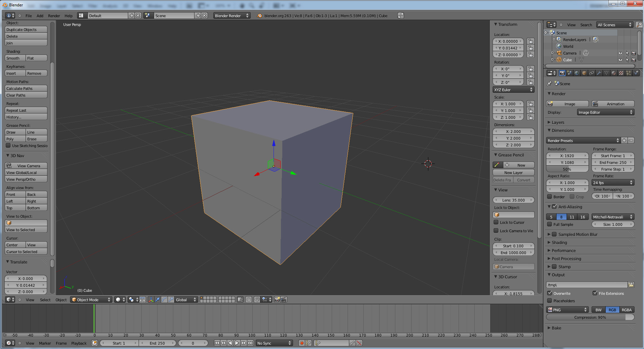The image size is (644, 349).
Task: Click the outliner search magnifier icon
Action: [x=638, y=25]
